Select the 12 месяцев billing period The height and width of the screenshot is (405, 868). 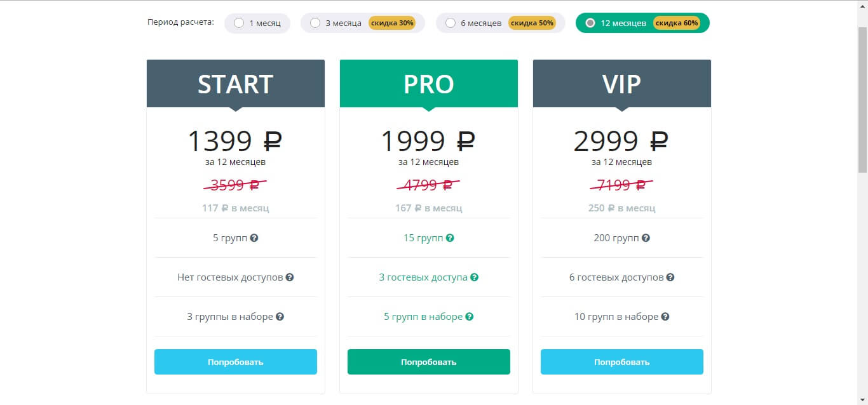pos(590,23)
